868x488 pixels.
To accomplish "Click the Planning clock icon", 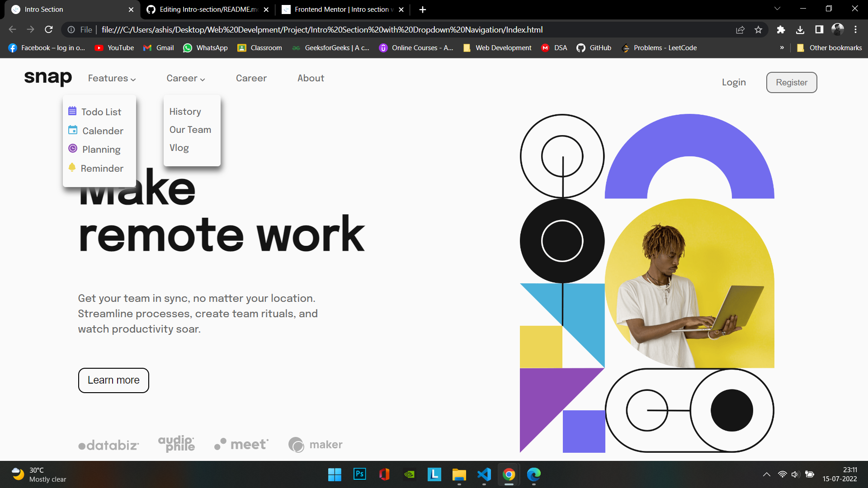I will [73, 149].
